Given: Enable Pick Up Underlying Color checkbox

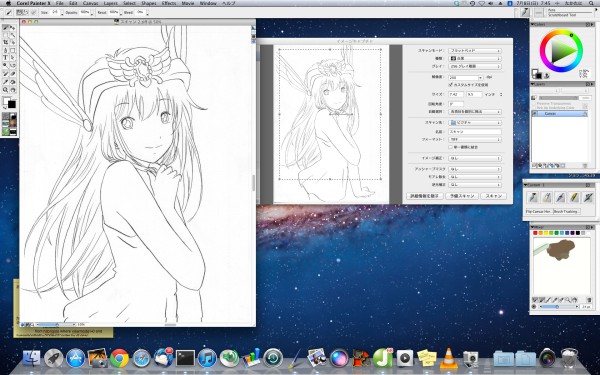Looking at the screenshot, I should (534, 108).
